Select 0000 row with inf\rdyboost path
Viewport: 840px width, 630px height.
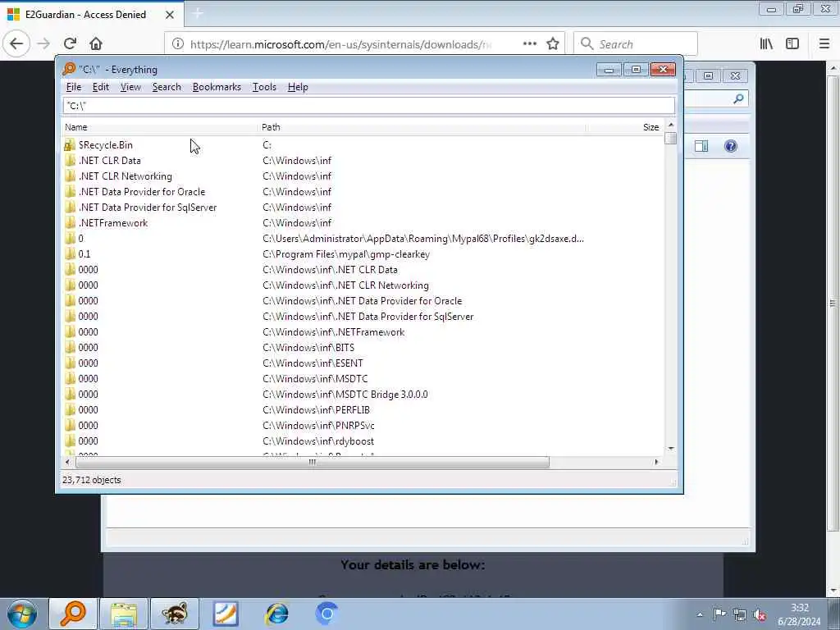363,441
